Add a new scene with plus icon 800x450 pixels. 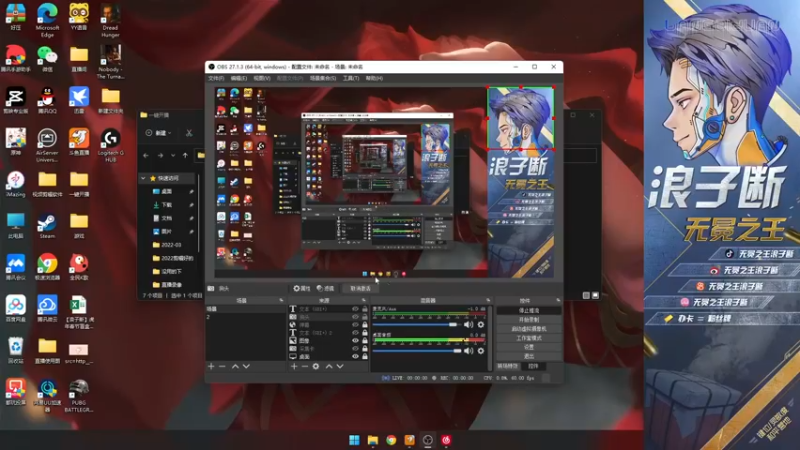(211, 366)
